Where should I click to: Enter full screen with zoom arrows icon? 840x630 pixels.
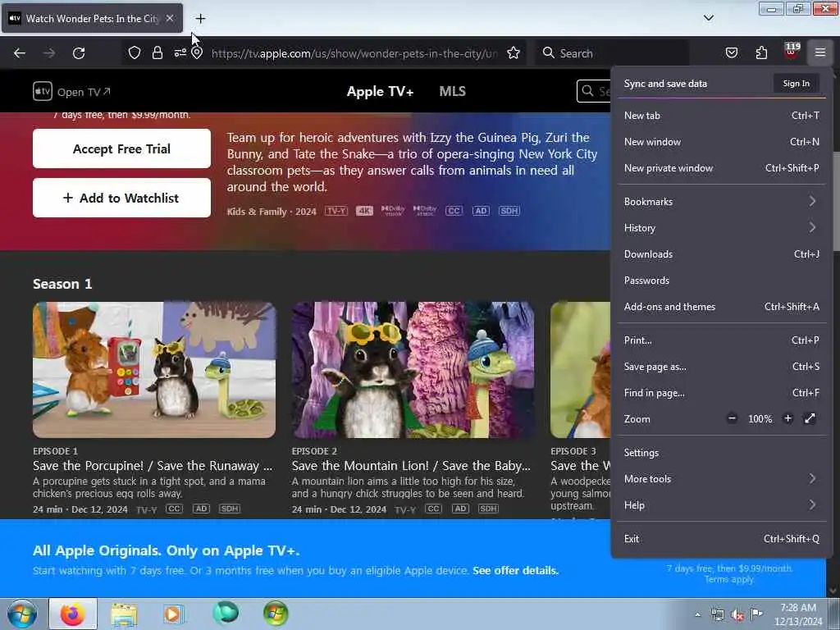(810, 419)
